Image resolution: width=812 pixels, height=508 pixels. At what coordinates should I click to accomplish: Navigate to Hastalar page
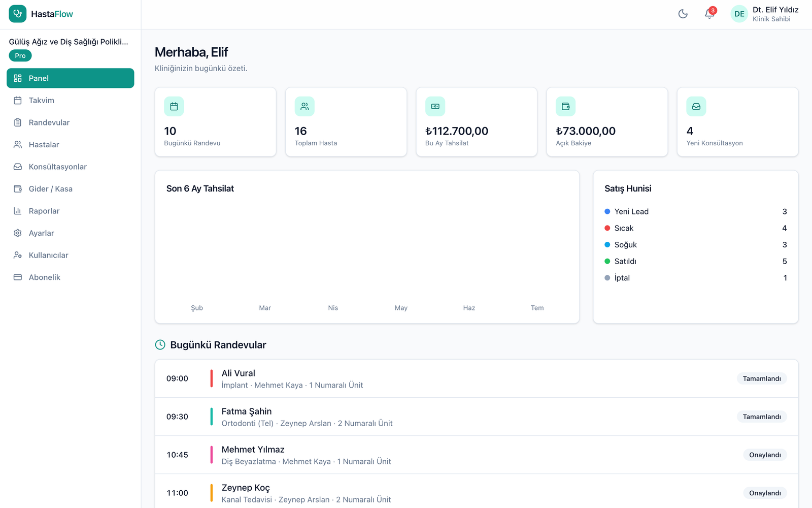[x=71, y=144]
